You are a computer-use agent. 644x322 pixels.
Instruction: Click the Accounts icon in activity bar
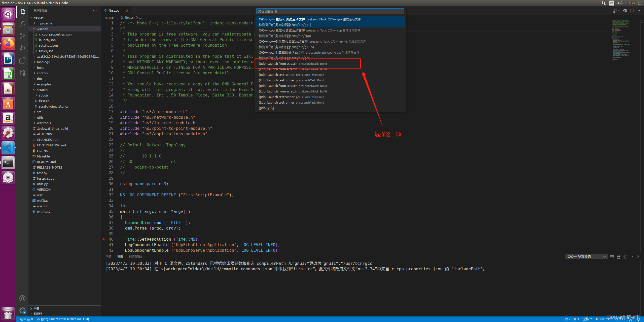(x=22, y=298)
